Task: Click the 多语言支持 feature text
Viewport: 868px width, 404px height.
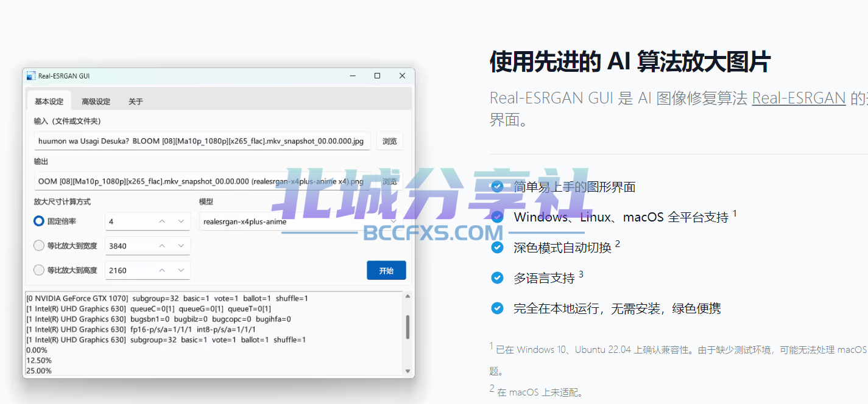Action: (x=544, y=279)
